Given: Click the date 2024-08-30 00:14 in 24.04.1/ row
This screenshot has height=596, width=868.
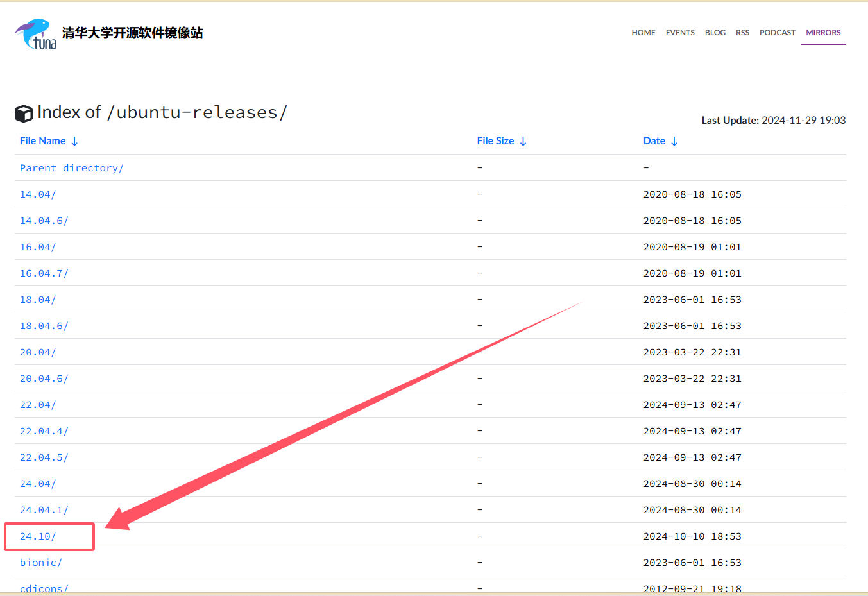Looking at the screenshot, I should 692,510.
